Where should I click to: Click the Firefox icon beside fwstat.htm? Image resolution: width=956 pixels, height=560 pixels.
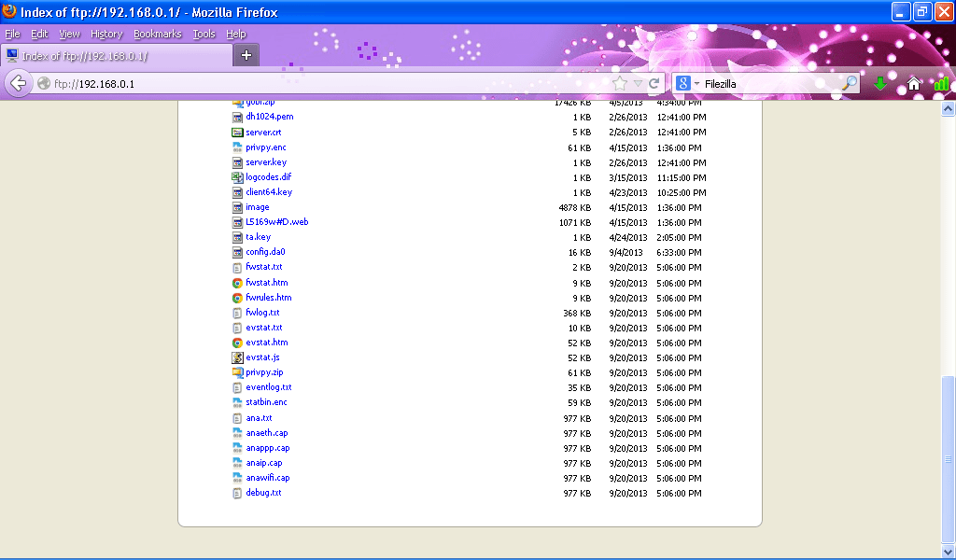[x=237, y=282]
